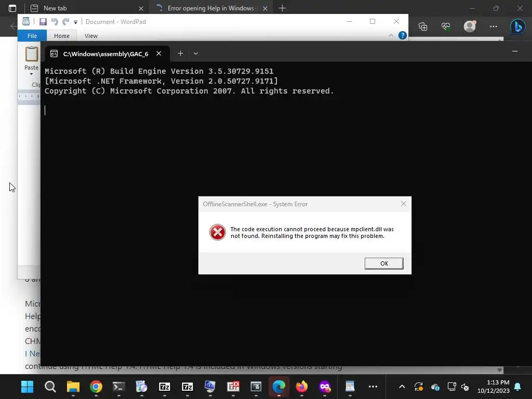
Task: Open a new terminal tab with plus
Action: point(180,54)
